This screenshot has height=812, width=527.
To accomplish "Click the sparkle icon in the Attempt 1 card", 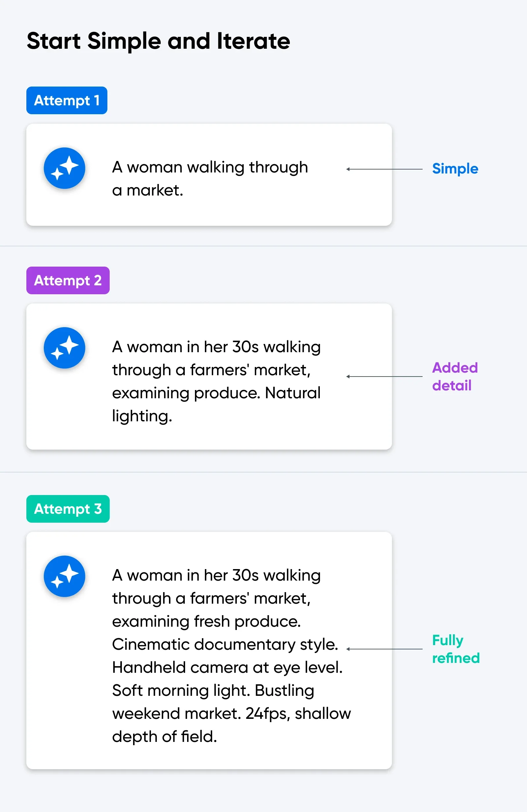I will click(x=65, y=168).
